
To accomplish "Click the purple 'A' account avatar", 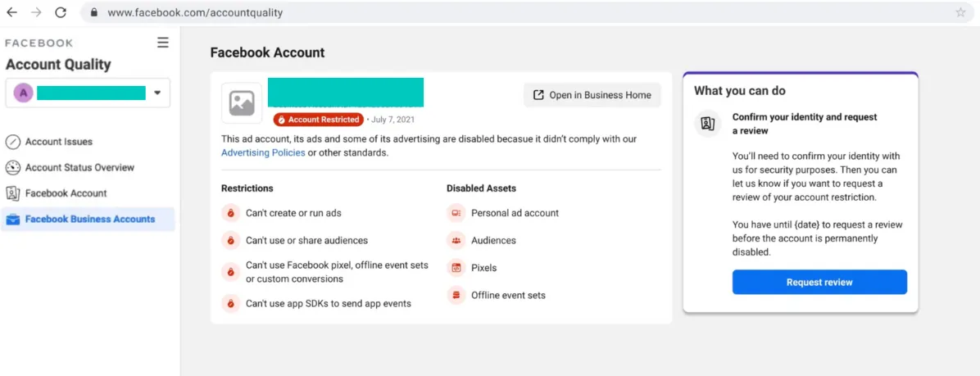I will pos(23,93).
